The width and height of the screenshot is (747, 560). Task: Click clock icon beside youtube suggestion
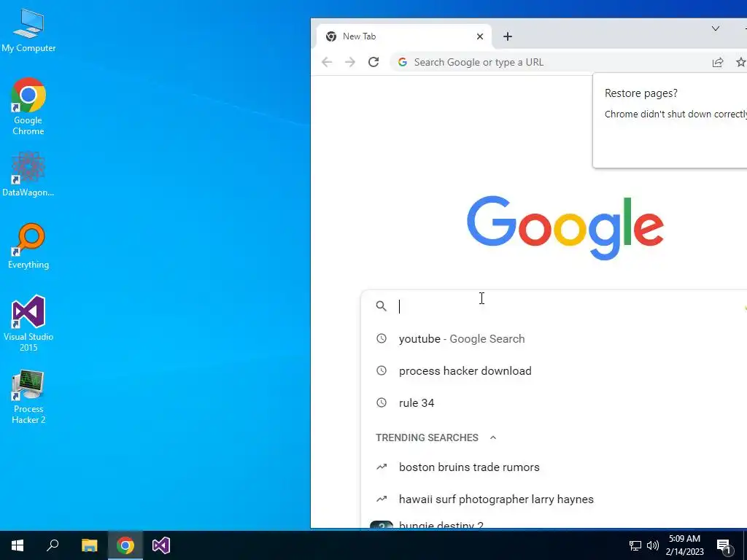coord(382,338)
